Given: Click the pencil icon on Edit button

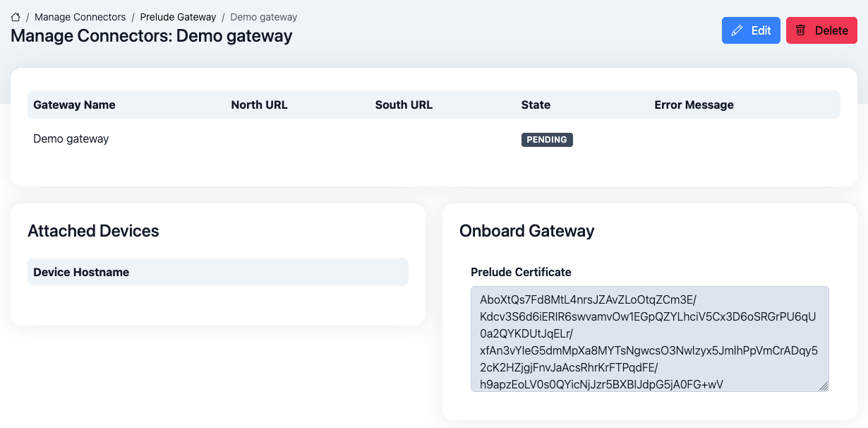Looking at the screenshot, I should click(x=737, y=30).
